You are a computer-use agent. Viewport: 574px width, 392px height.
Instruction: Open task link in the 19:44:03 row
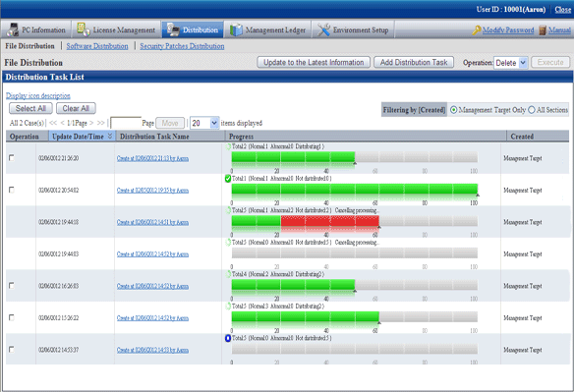(152, 254)
